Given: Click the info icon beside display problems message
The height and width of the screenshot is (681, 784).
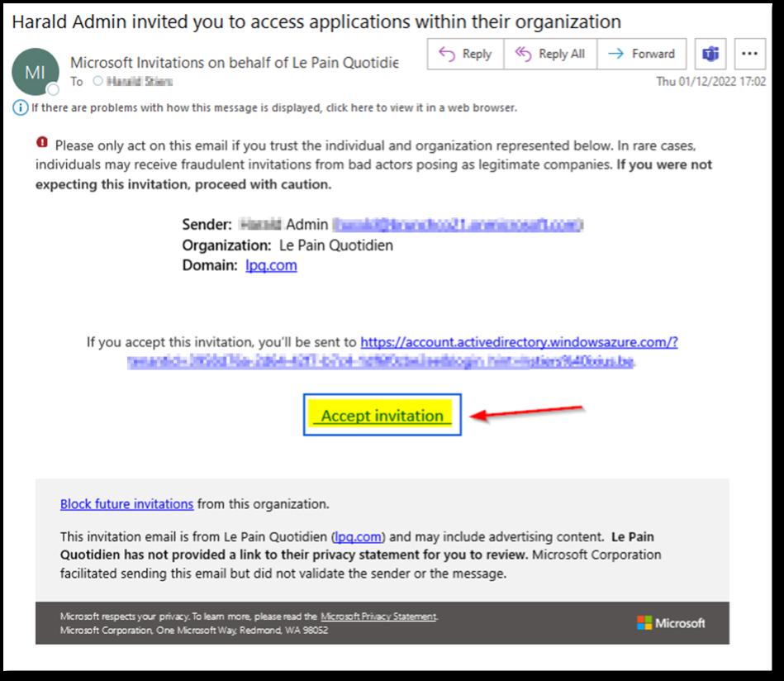Looking at the screenshot, I should (x=20, y=107).
